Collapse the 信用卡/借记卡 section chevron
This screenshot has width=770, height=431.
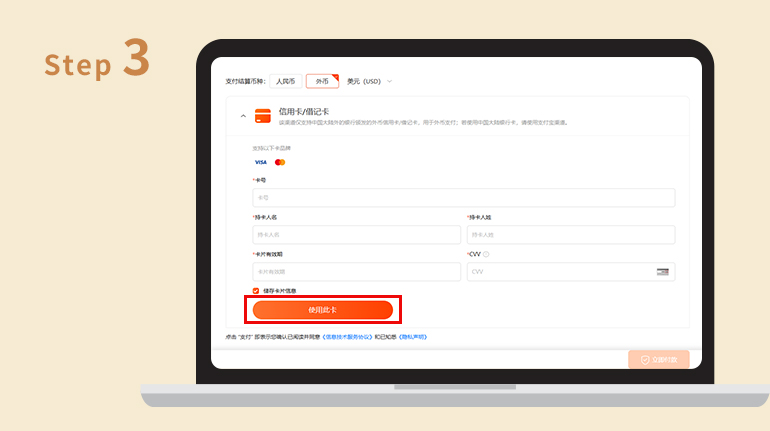(241, 116)
